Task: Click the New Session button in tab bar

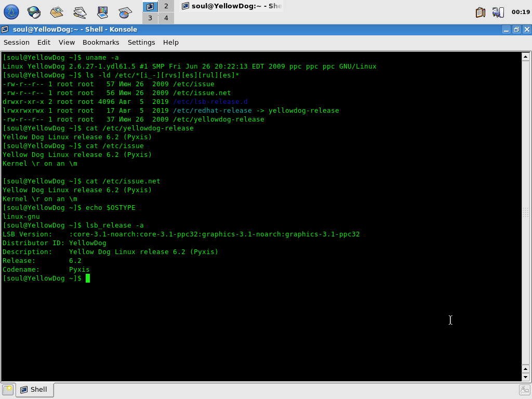Action: (x=8, y=390)
